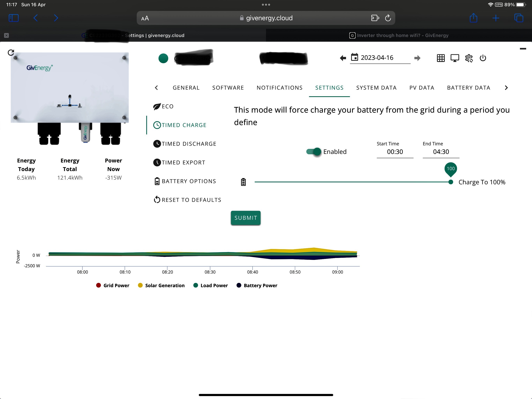Click the power icon in header

[x=483, y=58]
